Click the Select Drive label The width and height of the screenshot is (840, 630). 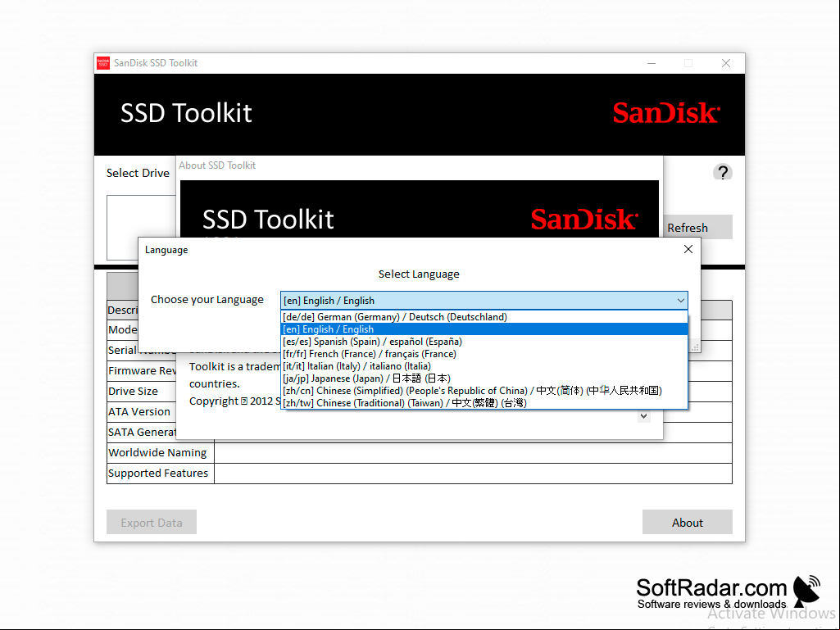click(x=138, y=173)
